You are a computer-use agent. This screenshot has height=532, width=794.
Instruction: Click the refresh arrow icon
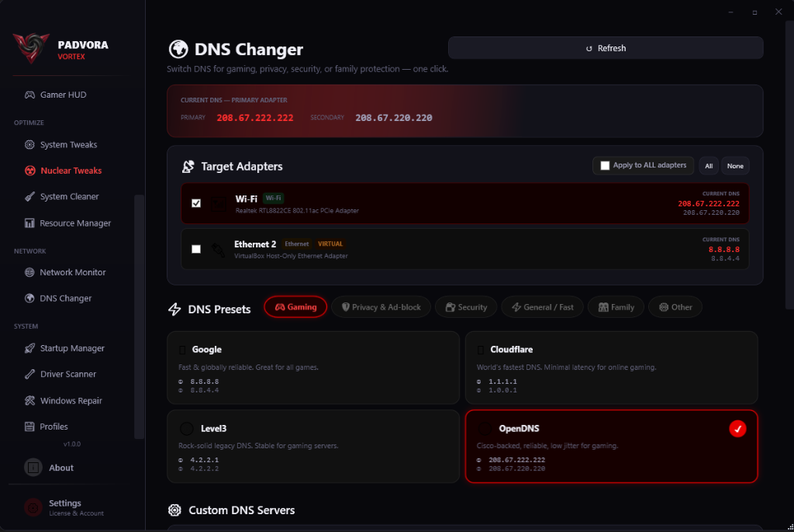(589, 49)
